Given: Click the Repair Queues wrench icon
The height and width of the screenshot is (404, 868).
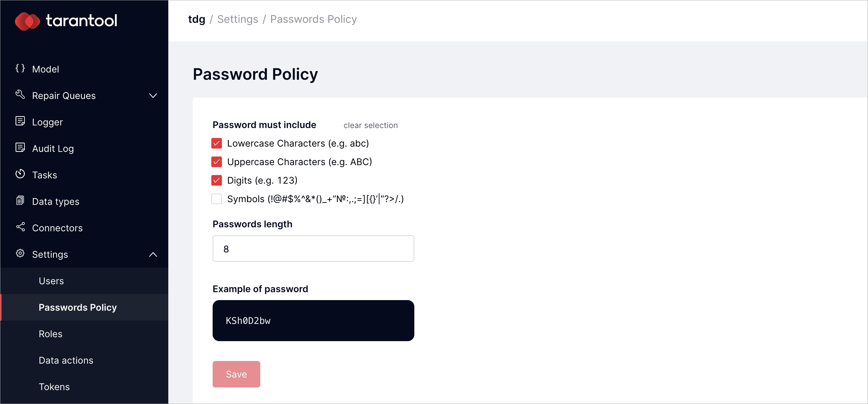Looking at the screenshot, I should click(20, 95).
